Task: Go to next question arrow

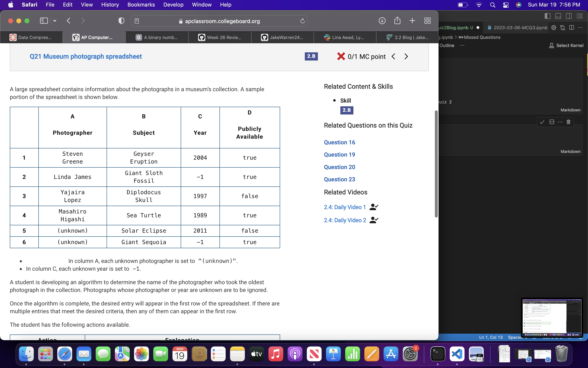Action: (406, 56)
